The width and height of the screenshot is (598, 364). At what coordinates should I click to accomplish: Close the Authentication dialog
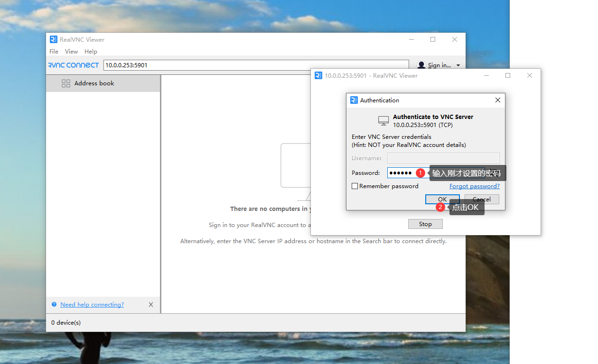[498, 100]
